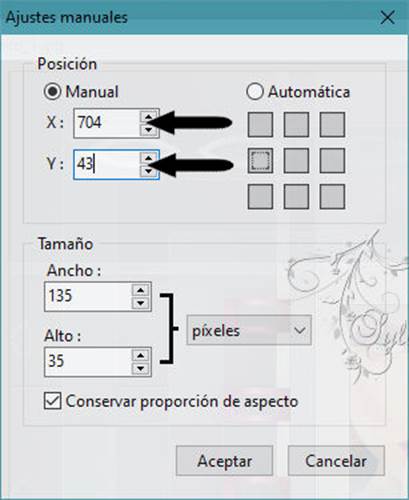Select the bottom-center automatic position square
Image resolution: width=409 pixels, height=500 pixels.
pos(296,197)
